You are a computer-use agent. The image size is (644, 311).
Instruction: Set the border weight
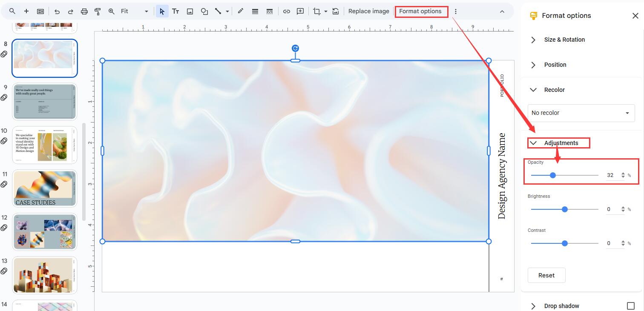pos(255,11)
